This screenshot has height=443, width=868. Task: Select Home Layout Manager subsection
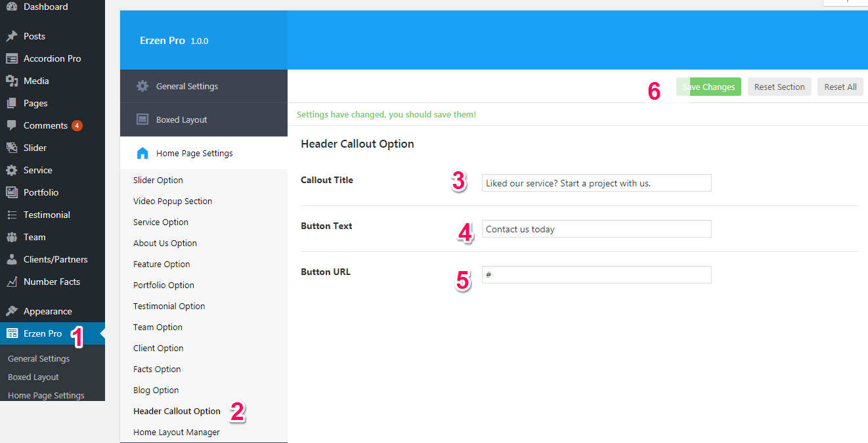coord(177,432)
